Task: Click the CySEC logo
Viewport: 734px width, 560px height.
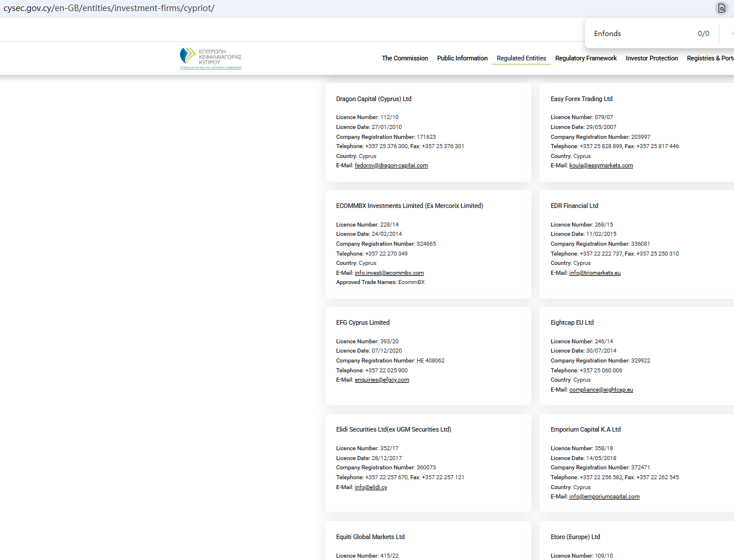Action: point(210,58)
